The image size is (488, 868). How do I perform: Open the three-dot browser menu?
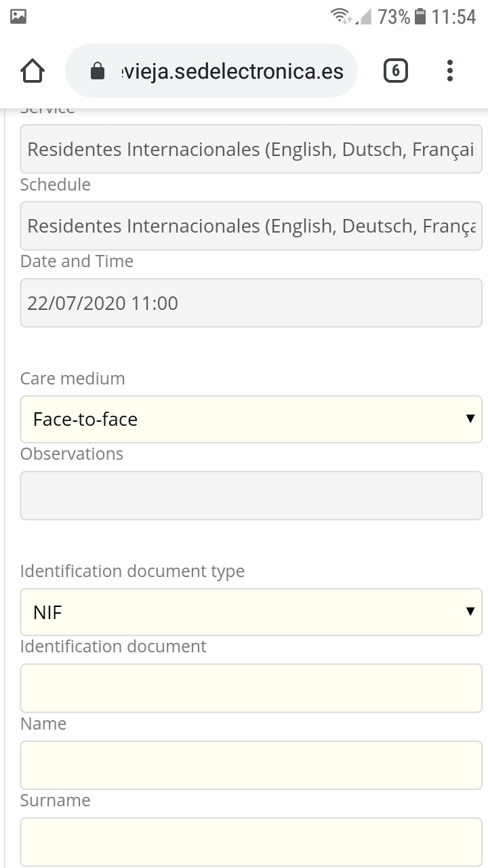click(450, 71)
